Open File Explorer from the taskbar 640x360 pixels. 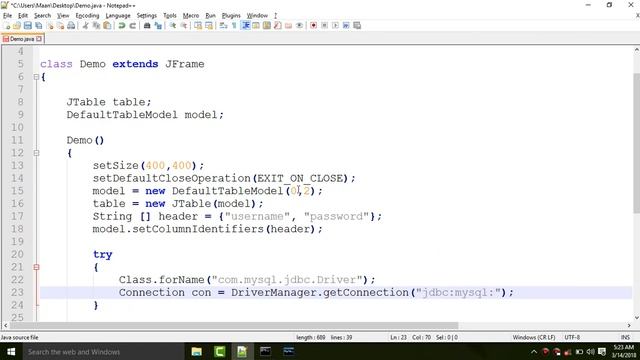(x=197, y=351)
